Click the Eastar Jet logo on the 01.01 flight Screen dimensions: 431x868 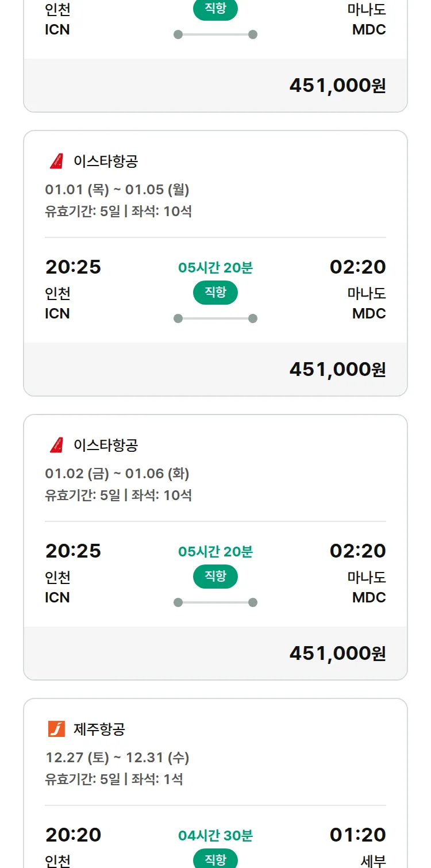coord(56,162)
